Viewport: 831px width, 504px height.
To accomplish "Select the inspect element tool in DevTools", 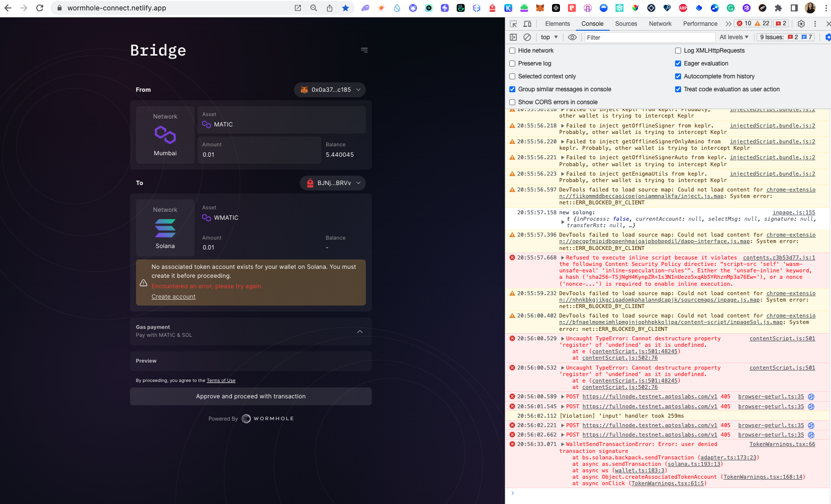I will 513,23.
